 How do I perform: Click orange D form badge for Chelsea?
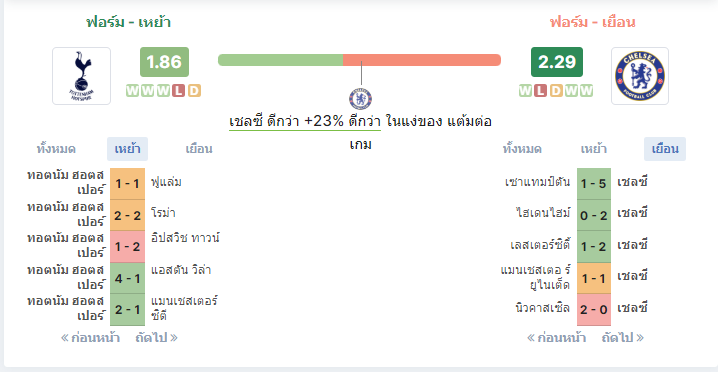[555, 91]
